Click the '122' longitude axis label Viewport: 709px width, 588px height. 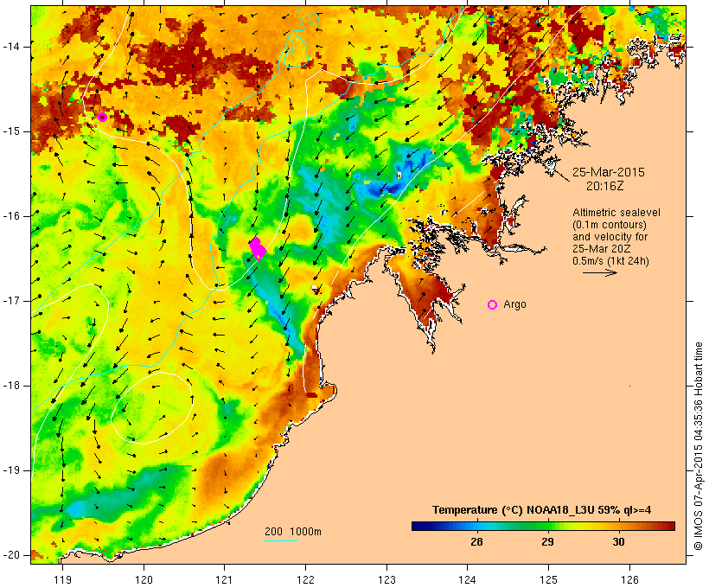pyautogui.click(x=306, y=579)
